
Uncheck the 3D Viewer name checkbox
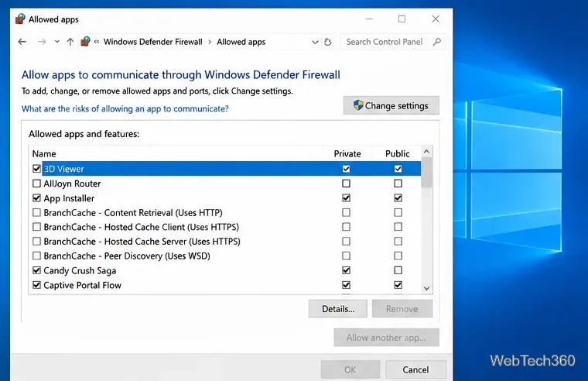pyautogui.click(x=37, y=169)
